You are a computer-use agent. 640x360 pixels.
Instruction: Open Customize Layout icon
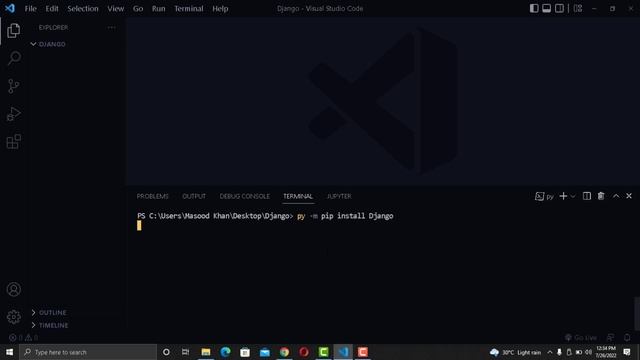578,8
